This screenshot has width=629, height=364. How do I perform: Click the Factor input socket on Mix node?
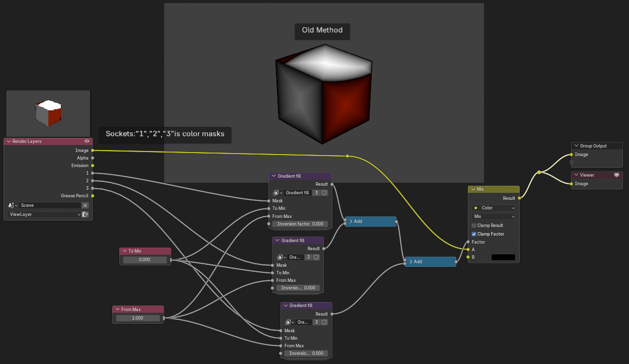point(468,242)
